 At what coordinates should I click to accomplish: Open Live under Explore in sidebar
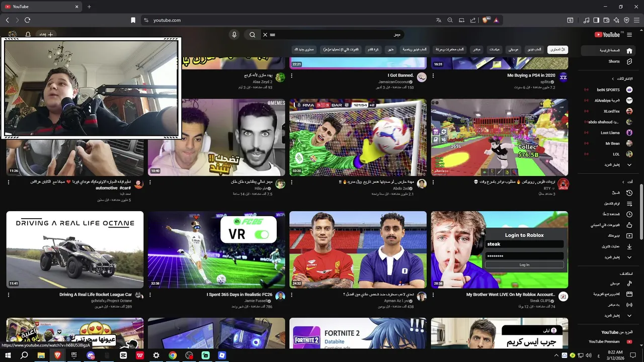click(608, 305)
